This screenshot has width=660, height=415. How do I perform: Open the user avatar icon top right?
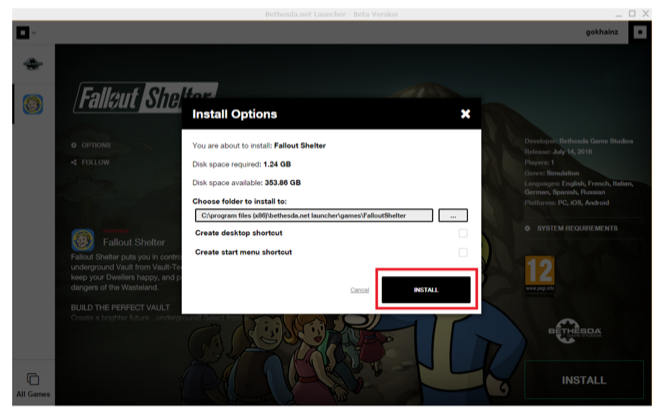click(x=640, y=32)
